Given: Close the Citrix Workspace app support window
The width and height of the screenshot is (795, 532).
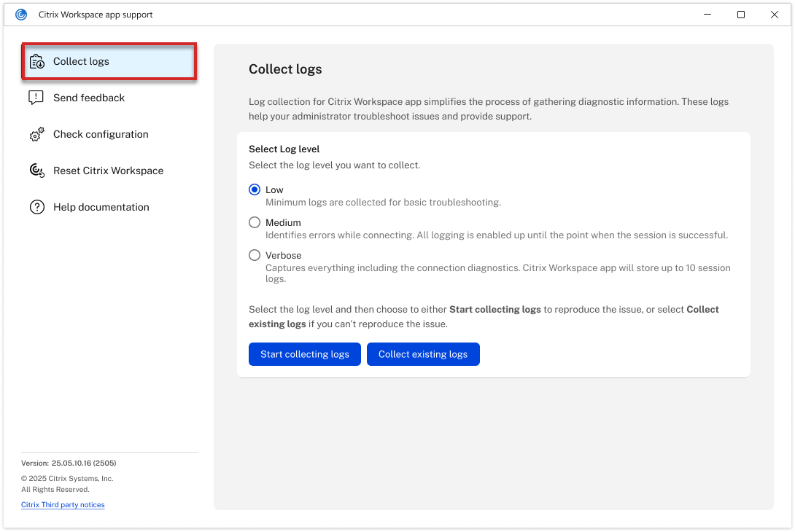Looking at the screenshot, I should point(774,15).
